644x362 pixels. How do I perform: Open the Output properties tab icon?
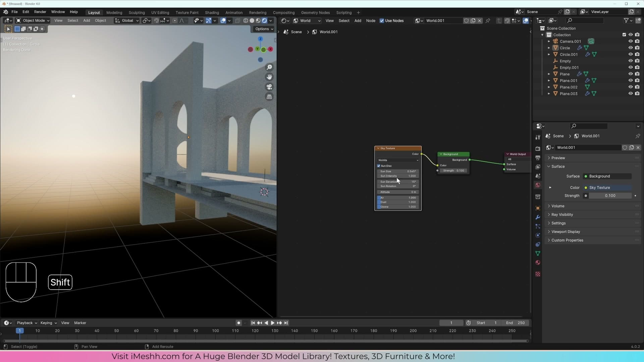(x=538, y=158)
